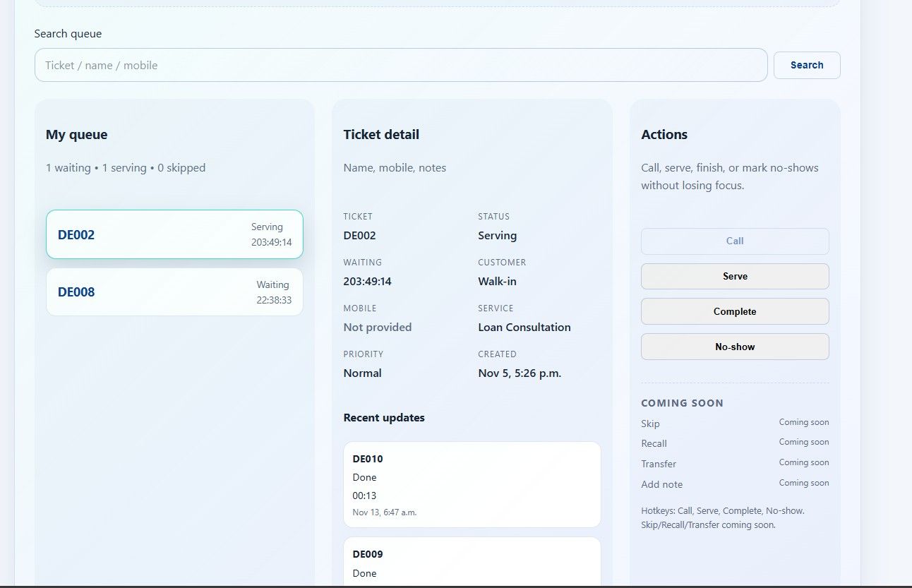Click the 'Done' status in the DE010 card

[365, 477]
